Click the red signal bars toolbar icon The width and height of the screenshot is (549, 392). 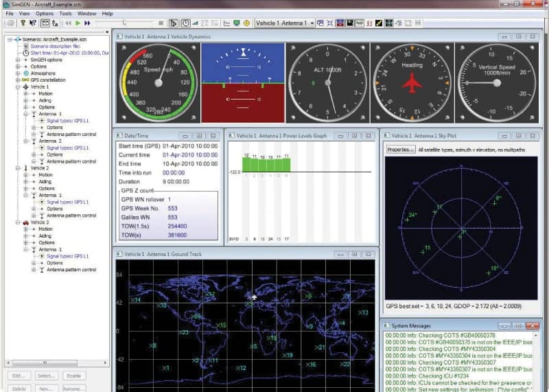(x=369, y=23)
